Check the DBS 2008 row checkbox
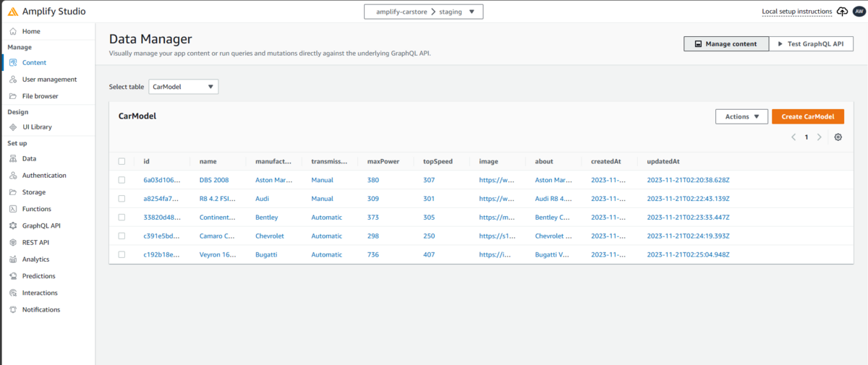868x365 pixels. click(x=122, y=180)
